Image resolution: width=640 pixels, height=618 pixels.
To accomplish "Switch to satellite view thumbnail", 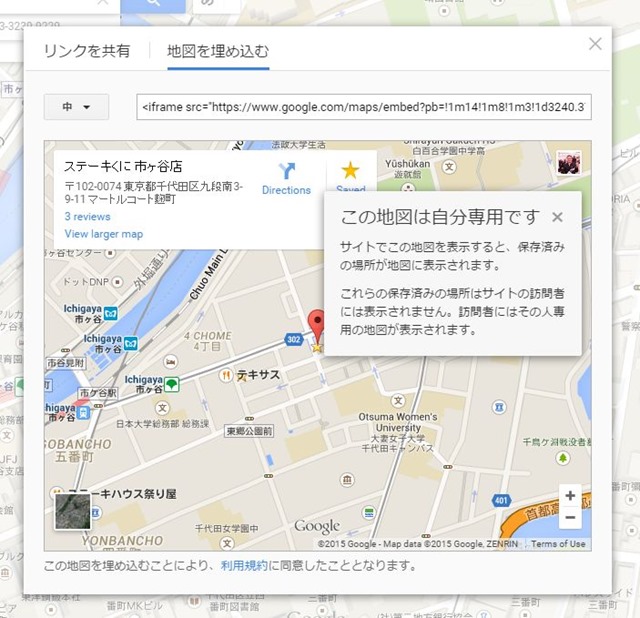I will point(73,511).
